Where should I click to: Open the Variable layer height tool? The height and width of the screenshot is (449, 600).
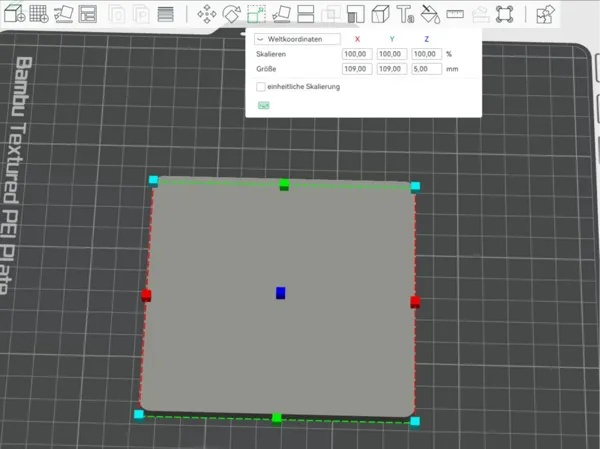click(165, 15)
